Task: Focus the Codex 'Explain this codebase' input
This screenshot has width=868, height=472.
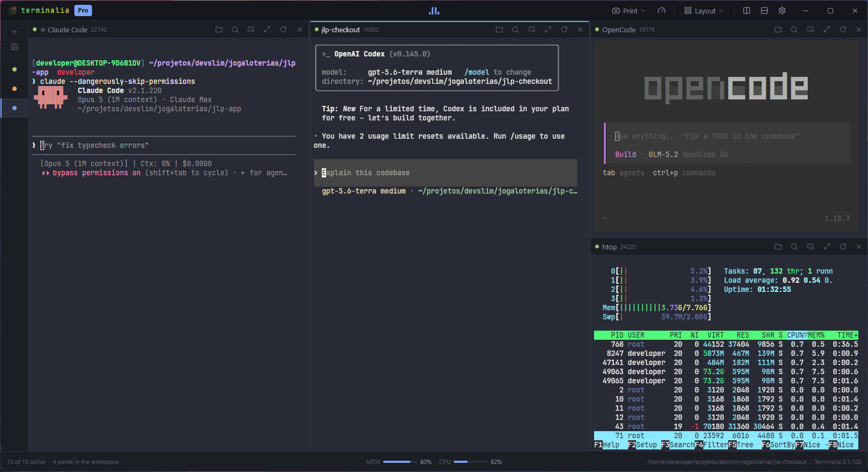Action: [x=446, y=173]
